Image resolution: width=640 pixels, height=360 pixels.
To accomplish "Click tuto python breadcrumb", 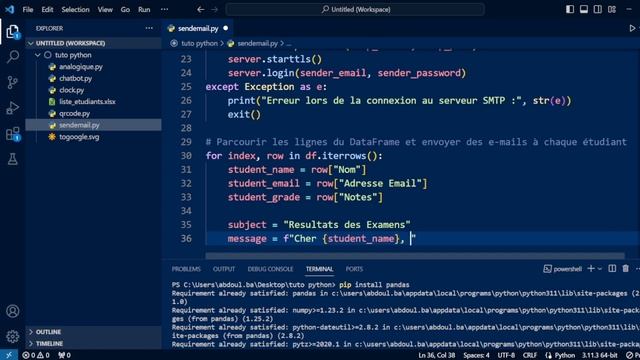I will coord(199,43).
